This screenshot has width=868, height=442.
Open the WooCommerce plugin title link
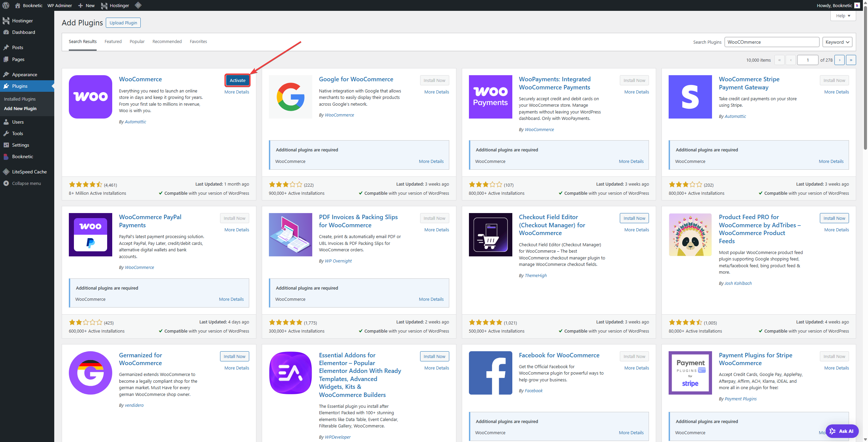coord(140,79)
